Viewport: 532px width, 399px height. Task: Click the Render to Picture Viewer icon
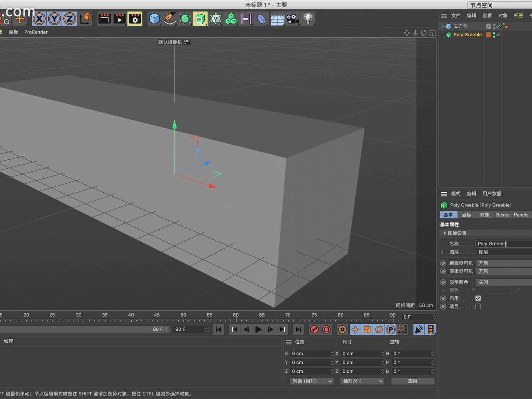119,19
